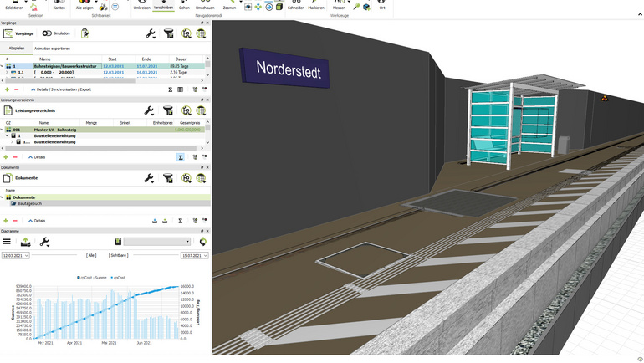The height and width of the screenshot is (363, 644).
Task: Click the [ Alle ] range button
Action: click(91, 255)
